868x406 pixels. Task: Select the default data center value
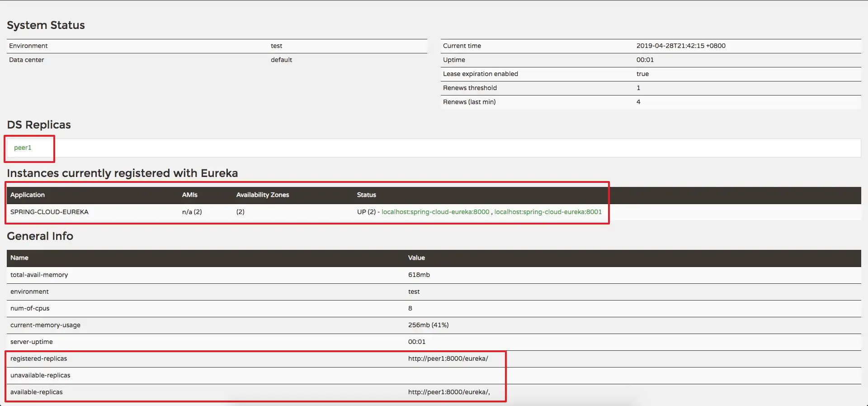point(281,60)
